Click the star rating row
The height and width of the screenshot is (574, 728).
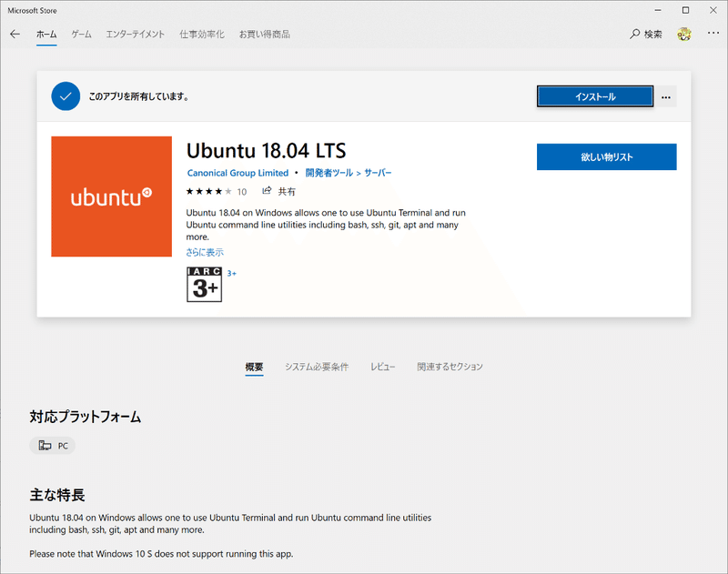tap(209, 191)
